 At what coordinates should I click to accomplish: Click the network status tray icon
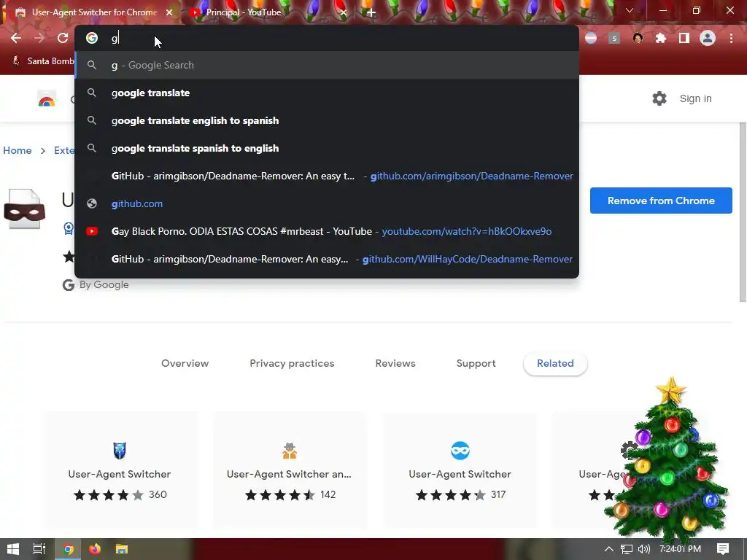627,549
